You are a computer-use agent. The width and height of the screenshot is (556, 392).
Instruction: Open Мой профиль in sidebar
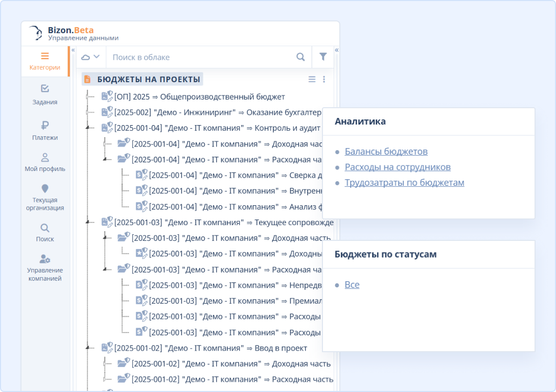pyautogui.click(x=44, y=162)
